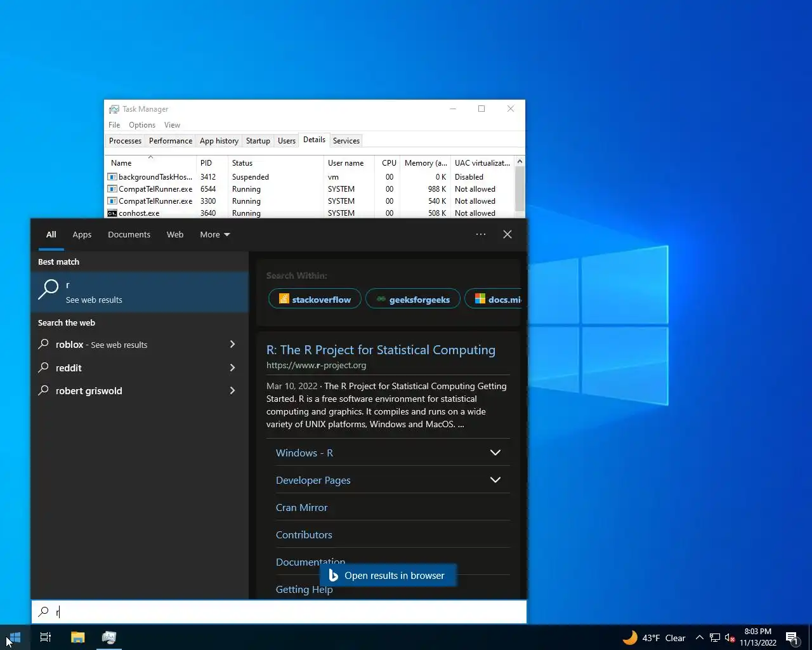
Task: Select the 'r' best match web result
Action: [140, 292]
